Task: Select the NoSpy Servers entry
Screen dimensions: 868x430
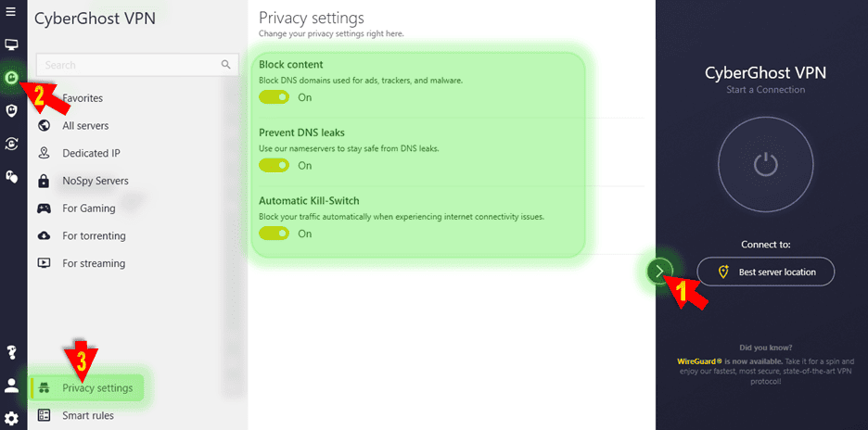Action: click(95, 181)
